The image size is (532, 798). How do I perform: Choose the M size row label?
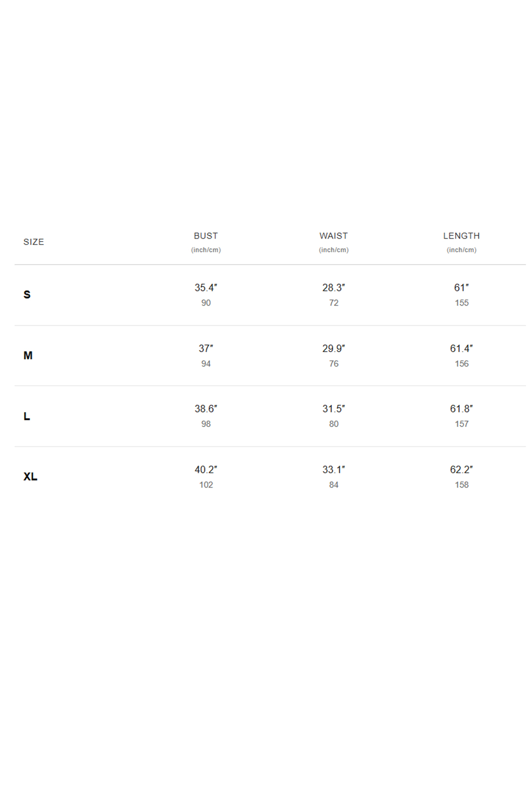28,355
